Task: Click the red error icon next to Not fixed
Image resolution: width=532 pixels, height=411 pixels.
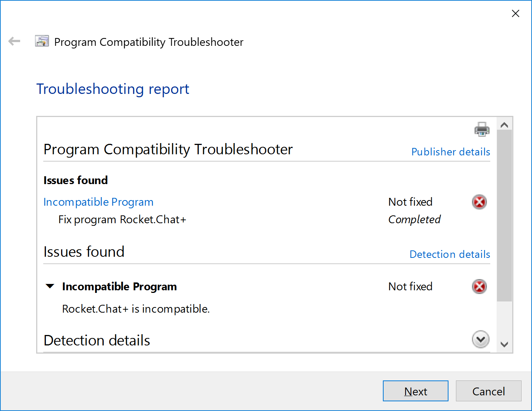Action: 479,202
